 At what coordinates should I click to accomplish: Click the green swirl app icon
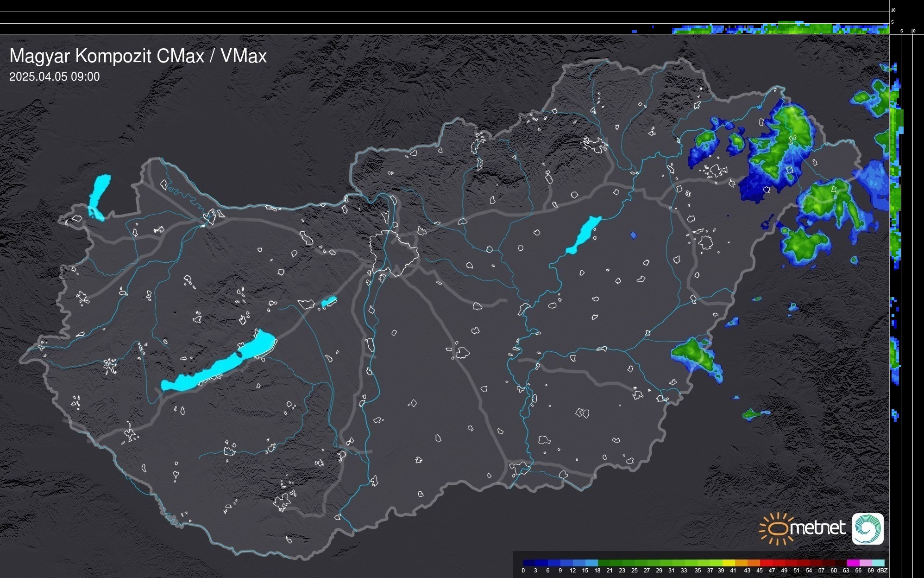point(867,528)
